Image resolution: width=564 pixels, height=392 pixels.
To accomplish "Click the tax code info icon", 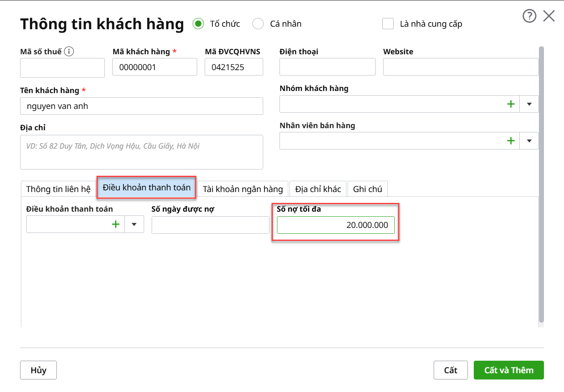I will click(x=69, y=51).
